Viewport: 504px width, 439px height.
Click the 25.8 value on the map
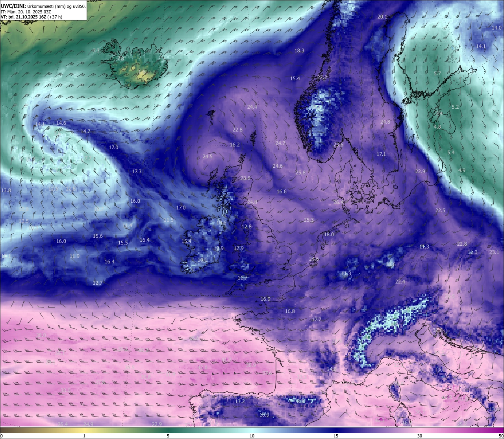coord(300,172)
